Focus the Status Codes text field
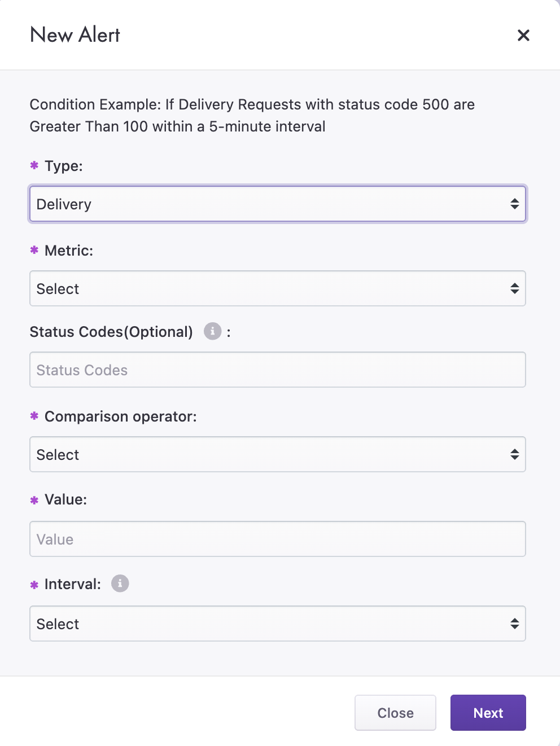The width and height of the screenshot is (560, 746). coord(277,370)
